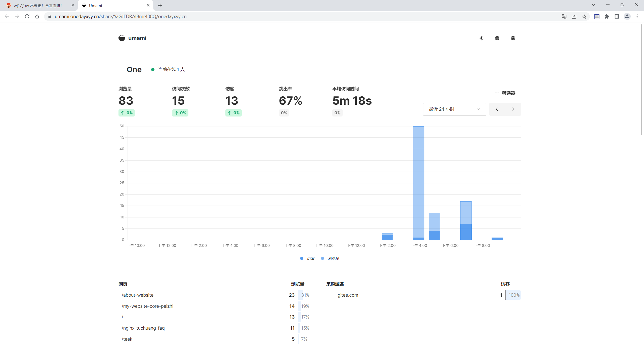Filter by gitee.com referrer
The image size is (644, 348).
coord(348,295)
